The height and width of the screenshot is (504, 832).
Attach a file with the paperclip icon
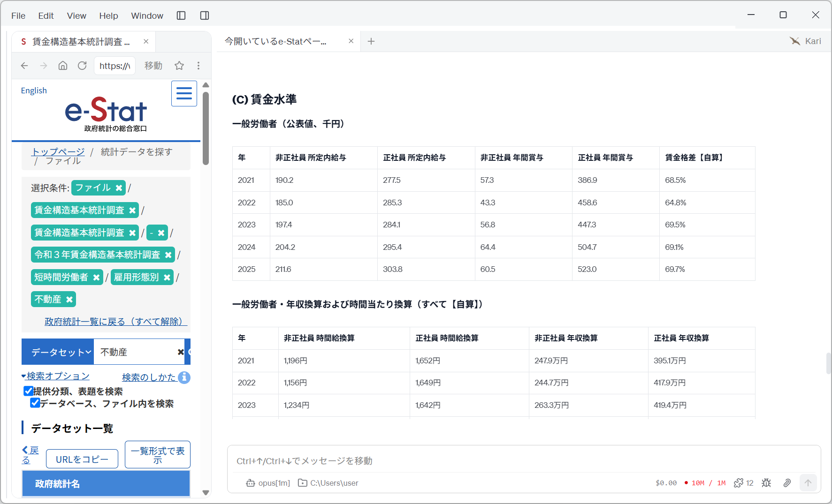click(787, 483)
